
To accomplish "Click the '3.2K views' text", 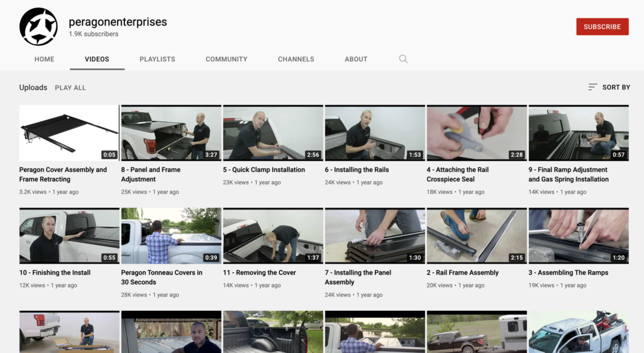I will tap(33, 192).
